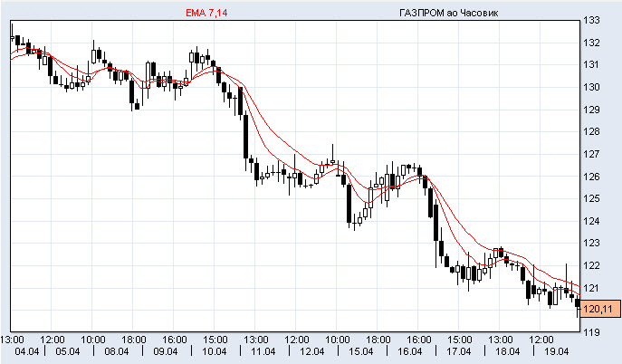Viewport: 622px width, 364px height.
Task: Click the 09.04 date label
Action: click(166, 351)
